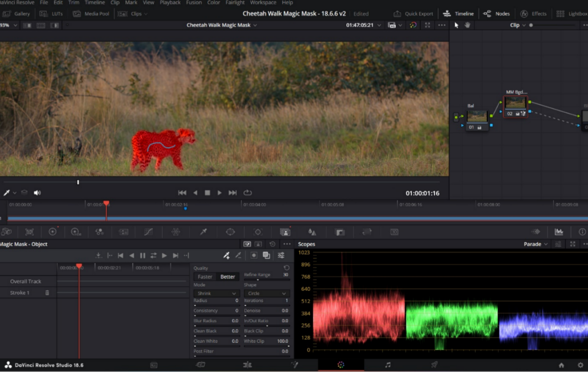Toggle viewer audio mute

click(37, 193)
